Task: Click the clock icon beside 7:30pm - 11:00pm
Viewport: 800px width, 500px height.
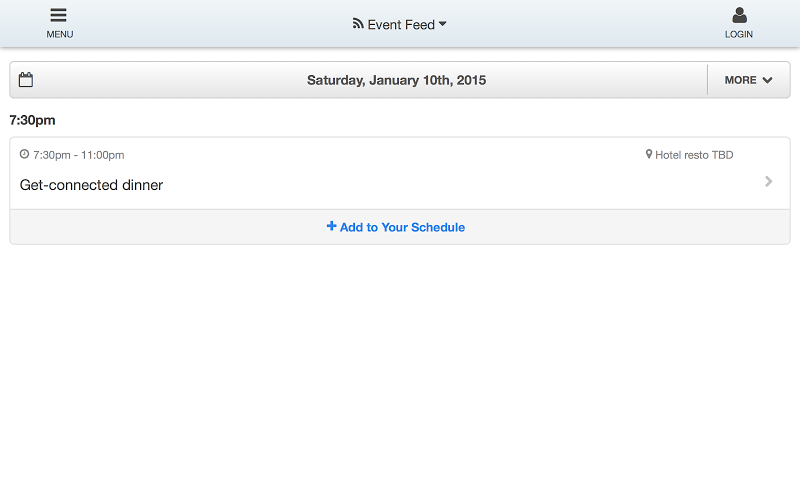Action: click(x=24, y=154)
